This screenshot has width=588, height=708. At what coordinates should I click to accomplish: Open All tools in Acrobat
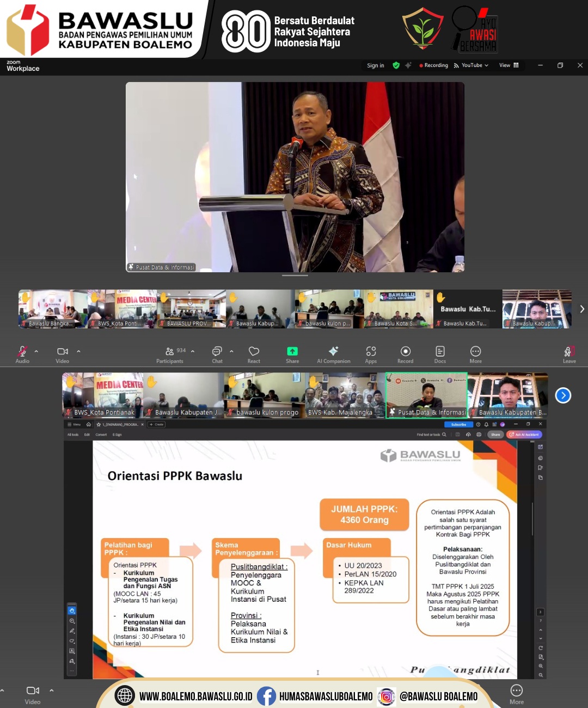coord(73,435)
